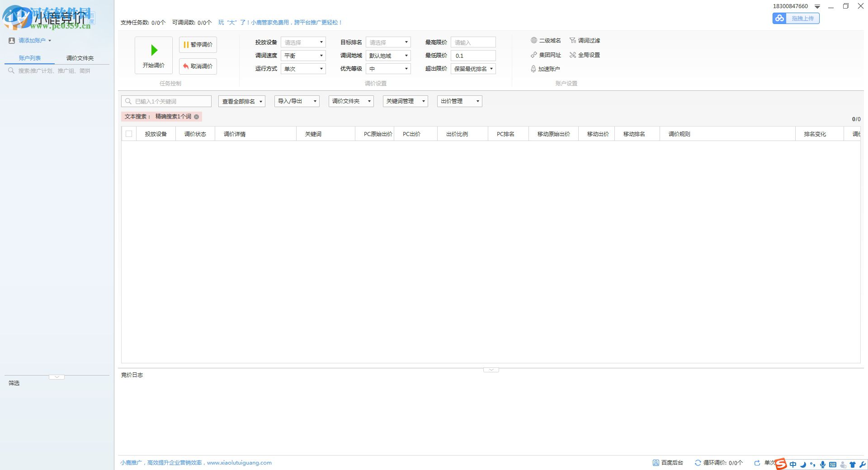
Task: Open the 调词地域 dropdown
Action: point(388,56)
